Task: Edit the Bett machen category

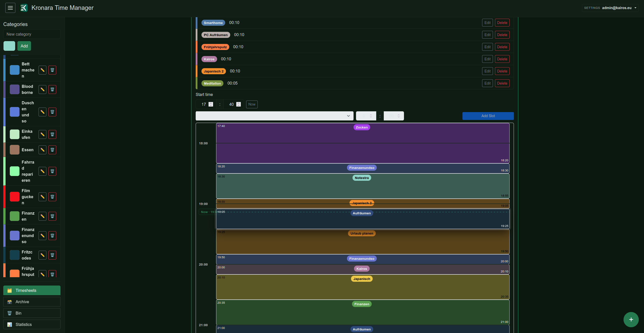Action: click(42, 70)
